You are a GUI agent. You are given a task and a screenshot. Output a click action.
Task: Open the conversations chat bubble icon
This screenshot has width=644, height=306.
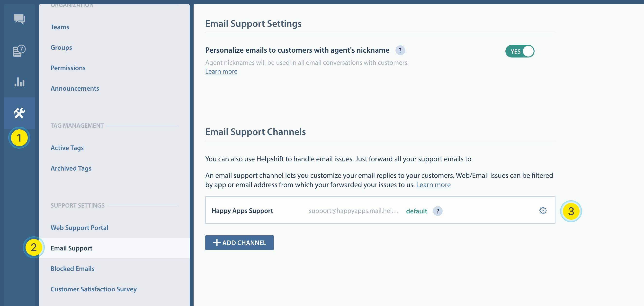19,19
